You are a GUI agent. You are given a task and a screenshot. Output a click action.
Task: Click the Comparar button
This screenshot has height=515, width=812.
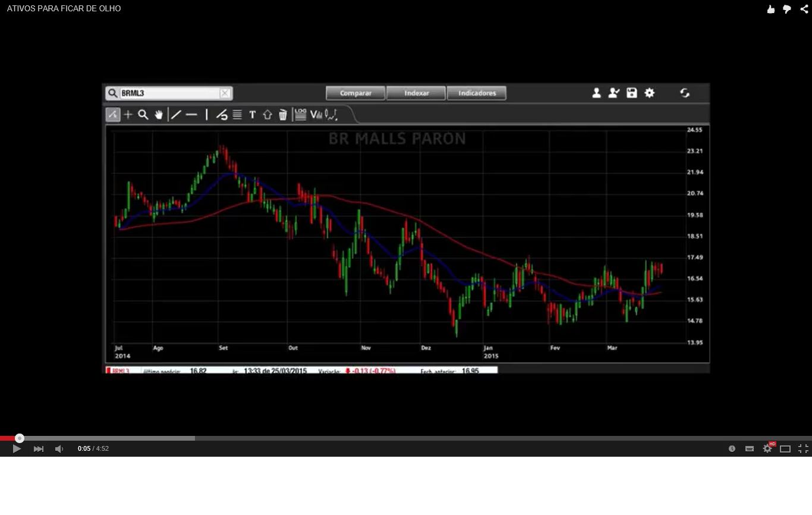(355, 93)
